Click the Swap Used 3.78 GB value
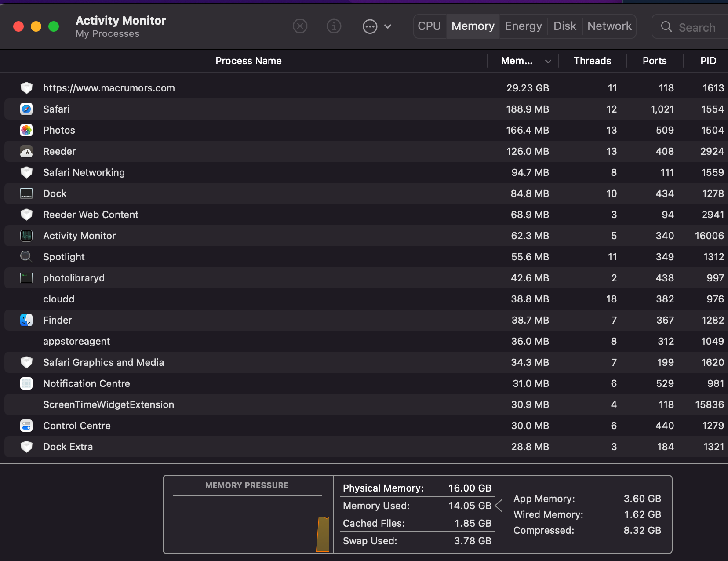The image size is (728, 561). click(473, 541)
